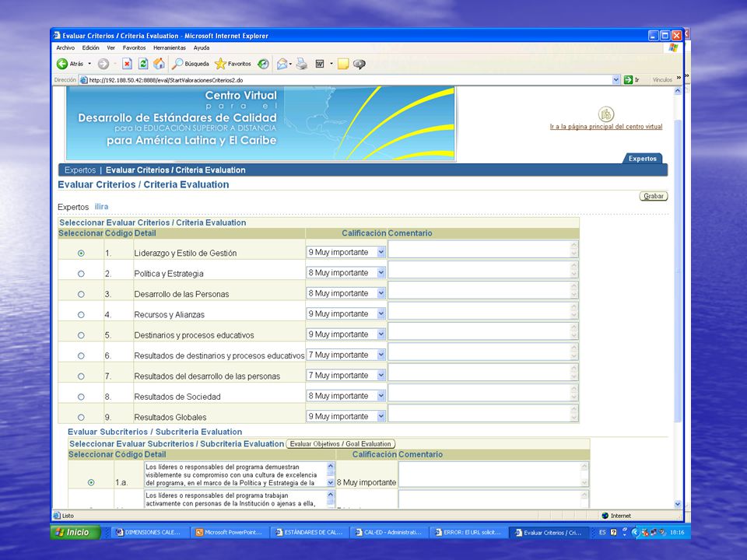Image resolution: width=747 pixels, height=560 pixels.
Task: Click Evaluar Objetivos / Goal Evaluation button
Action: (341, 444)
